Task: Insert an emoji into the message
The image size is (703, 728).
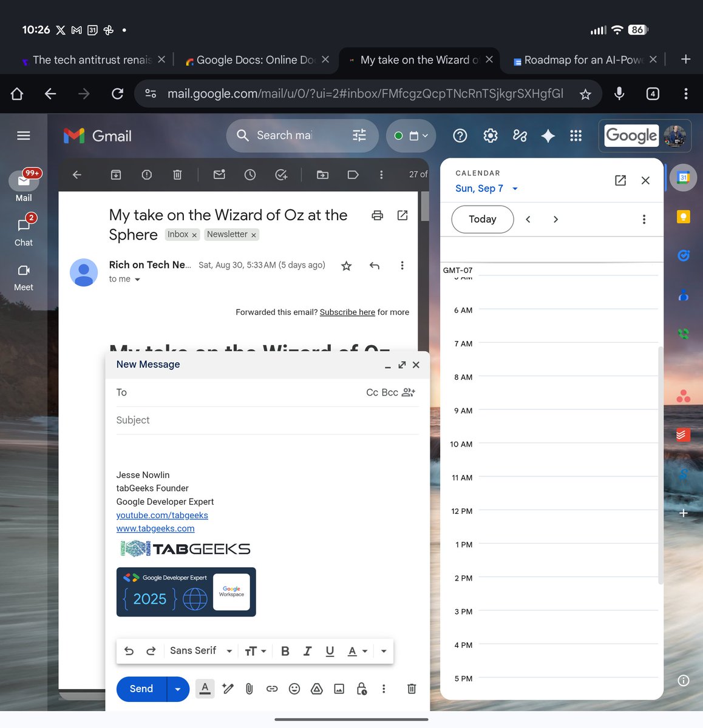Action: pyautogui.click(x=294, y=689)
